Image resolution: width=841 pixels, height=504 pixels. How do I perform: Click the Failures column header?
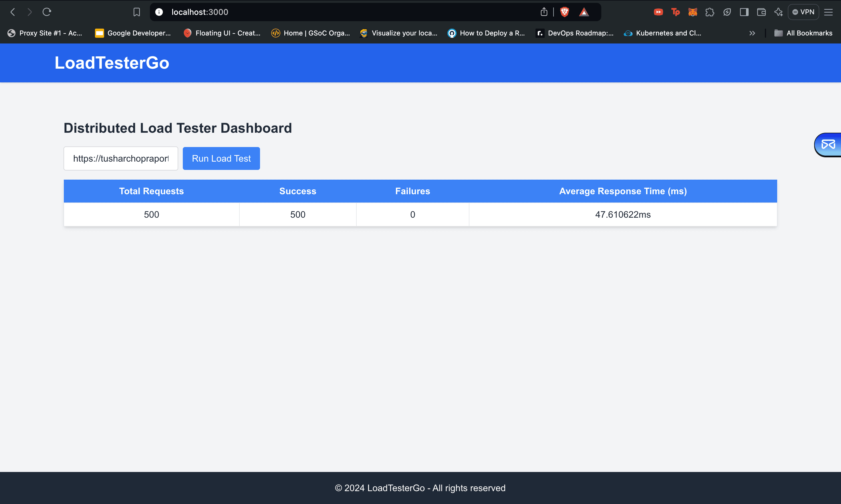pyautogui.click(x=413, y=191)
